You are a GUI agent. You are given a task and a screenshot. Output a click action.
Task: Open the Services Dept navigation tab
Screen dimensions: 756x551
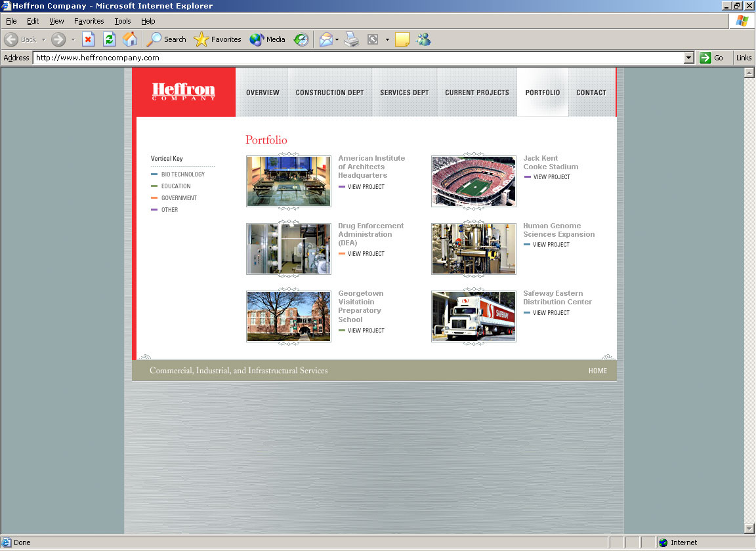[404, 92]
